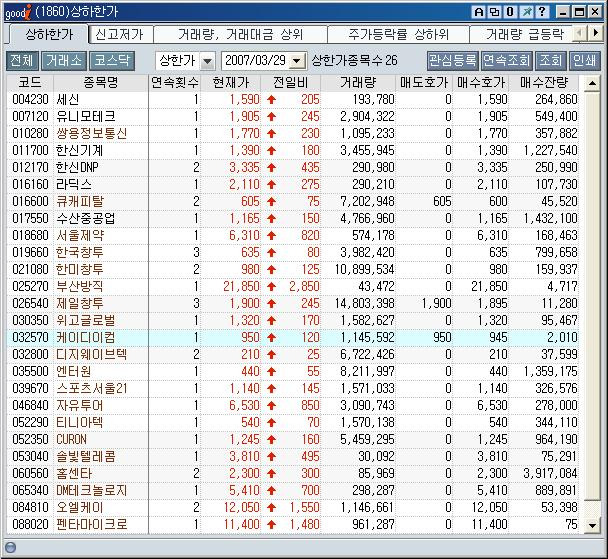Click the tab strip right arrow

coord(596,33)
